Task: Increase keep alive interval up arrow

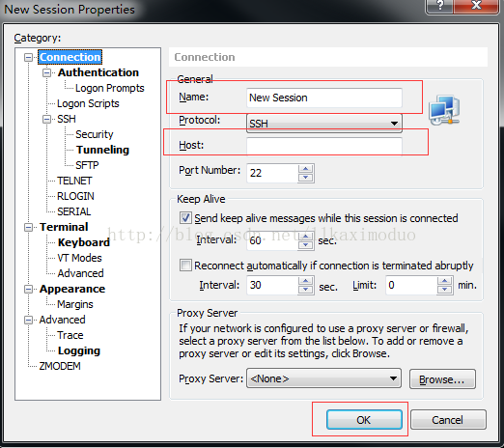Action: click(305, 237)
